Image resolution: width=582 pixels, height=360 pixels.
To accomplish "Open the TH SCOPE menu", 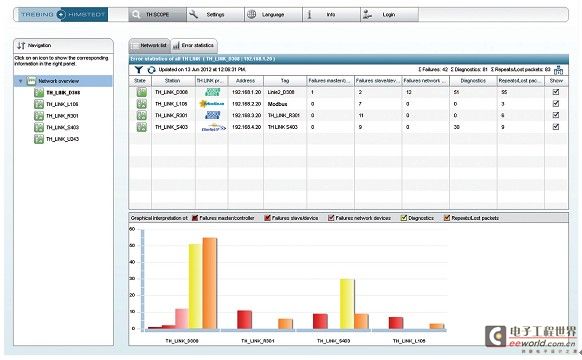I will (157, 14).
